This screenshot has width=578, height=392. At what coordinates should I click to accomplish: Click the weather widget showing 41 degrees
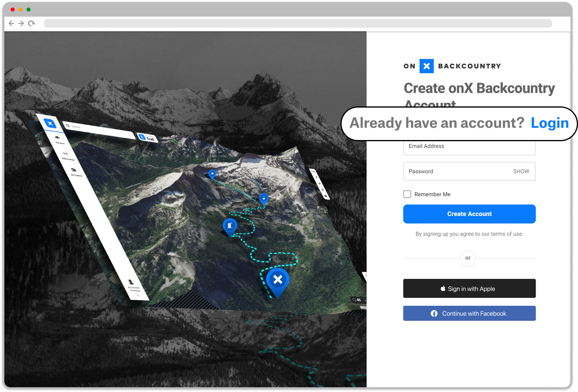(x=357, y=299)
